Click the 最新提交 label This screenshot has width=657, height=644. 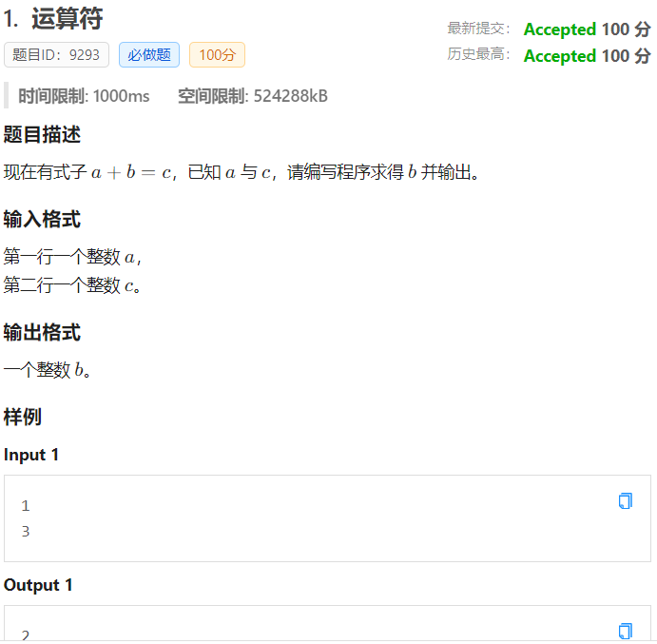[x=478, y=29]
